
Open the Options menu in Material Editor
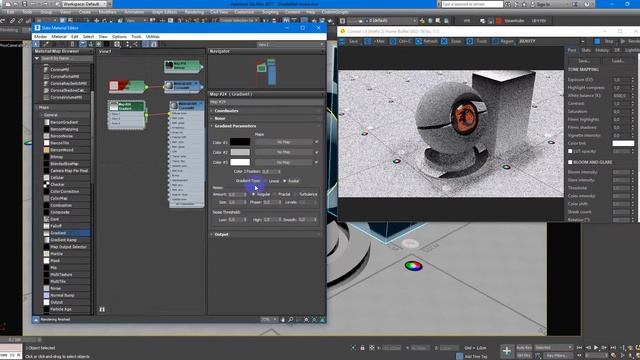119,37
